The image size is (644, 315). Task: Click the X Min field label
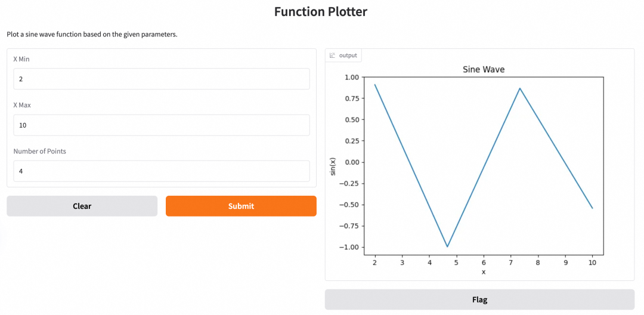pos(21,59)
